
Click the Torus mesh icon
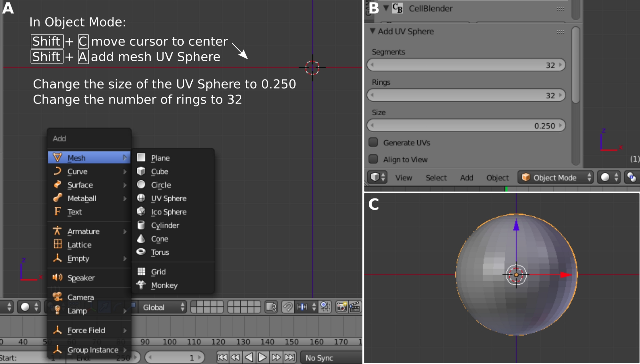(141, 252)
